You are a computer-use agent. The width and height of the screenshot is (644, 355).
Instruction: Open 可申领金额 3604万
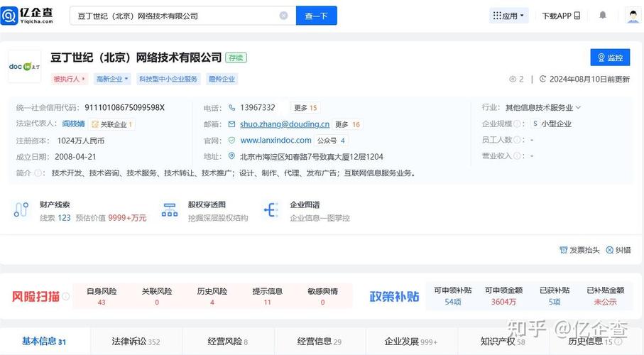pyautogui.click(x=503, y=296)
